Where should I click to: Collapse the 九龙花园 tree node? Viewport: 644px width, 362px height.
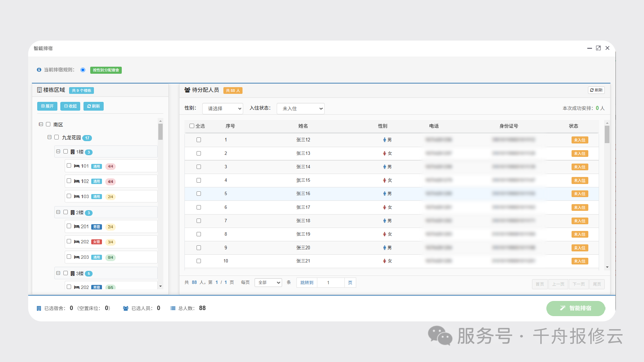click(49, 137)
